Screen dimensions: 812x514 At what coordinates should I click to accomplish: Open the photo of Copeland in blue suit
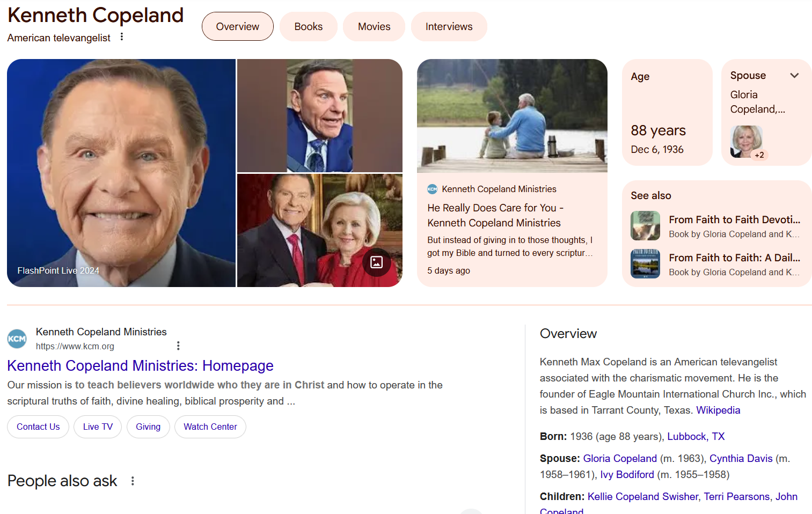[x=320, y=115]
